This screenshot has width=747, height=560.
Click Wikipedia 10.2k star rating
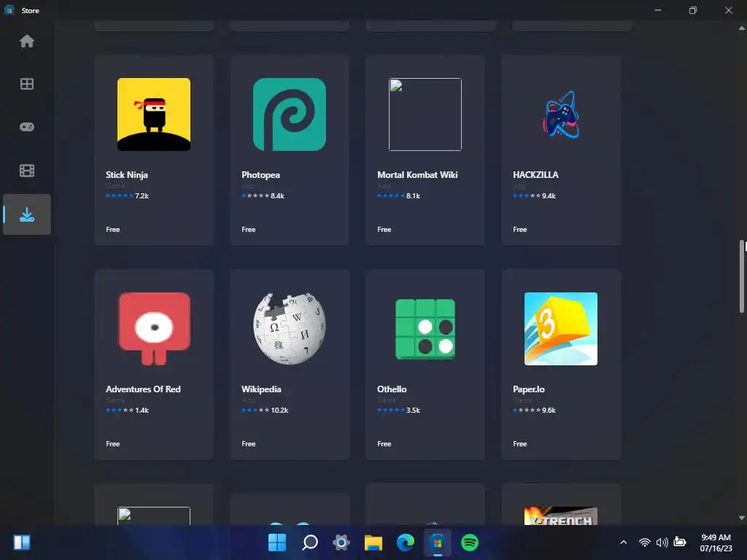click(x=265, y=410)
